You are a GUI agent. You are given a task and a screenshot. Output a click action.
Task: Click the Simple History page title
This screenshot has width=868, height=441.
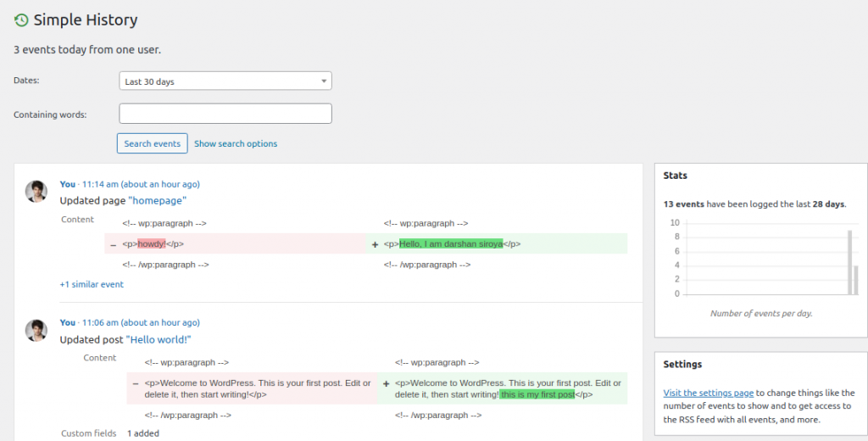(x=86, y=20)
